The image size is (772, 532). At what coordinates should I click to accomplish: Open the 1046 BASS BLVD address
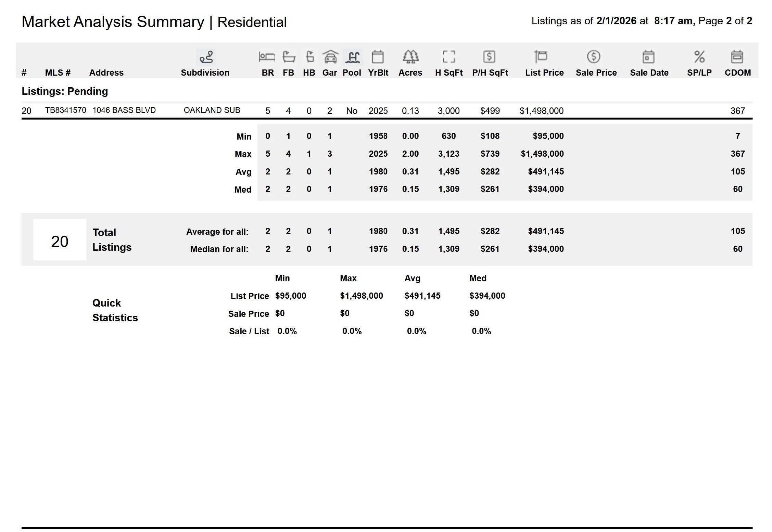(x=124, y=110)
